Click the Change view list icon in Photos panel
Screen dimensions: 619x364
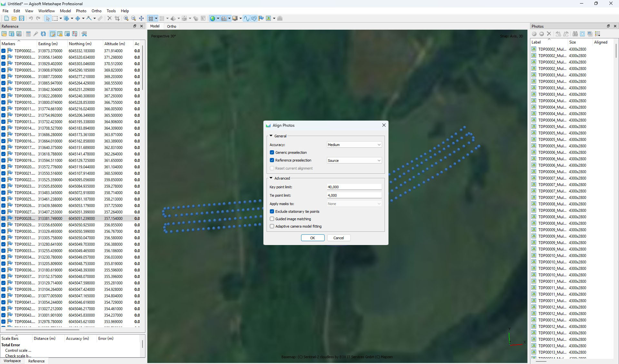[x=598, y=34]
